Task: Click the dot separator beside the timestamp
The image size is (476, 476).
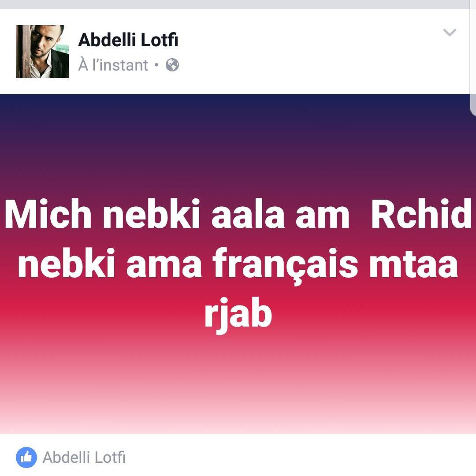Action: (x=156, y=65)
